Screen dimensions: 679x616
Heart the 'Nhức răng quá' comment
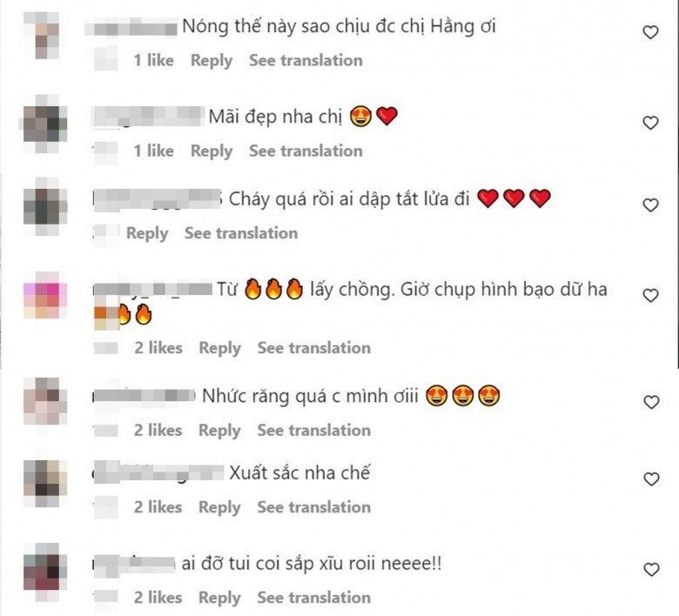tap(651, 402)
